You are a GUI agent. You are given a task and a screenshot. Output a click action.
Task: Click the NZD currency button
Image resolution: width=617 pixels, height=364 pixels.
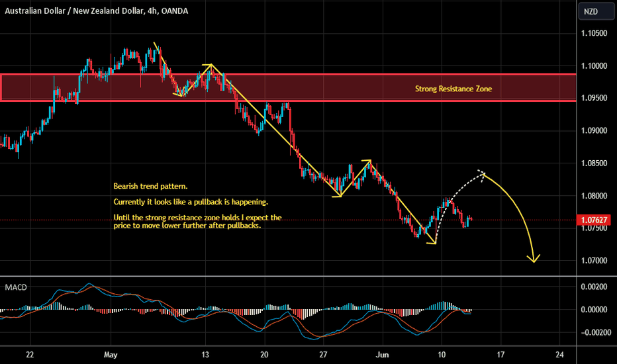pos(596,11)
